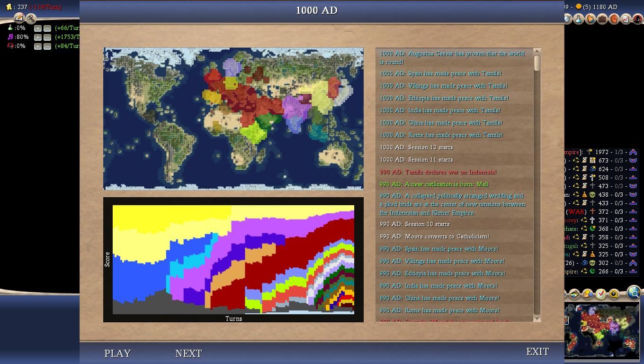Click the PLAY replay button

[117, 353]
